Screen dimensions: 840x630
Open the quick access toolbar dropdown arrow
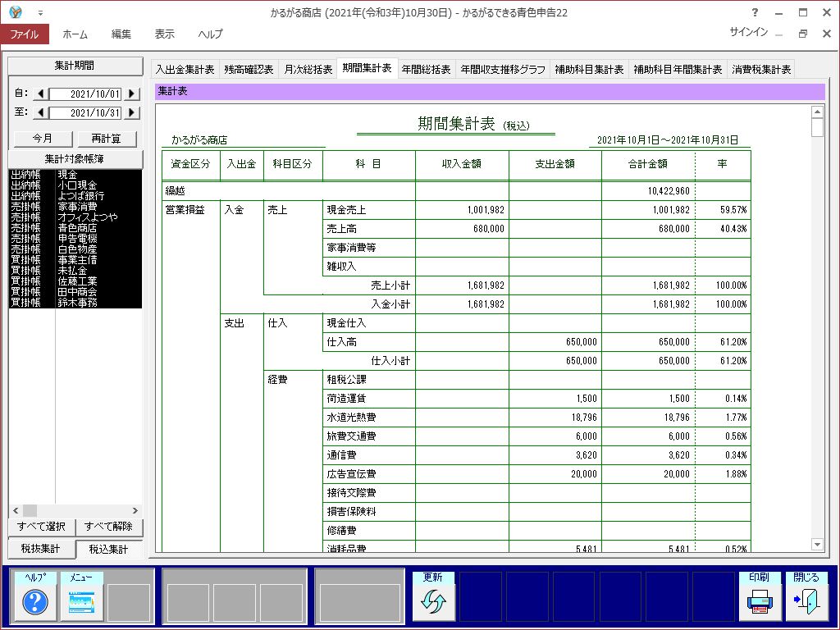coord(40,12)
